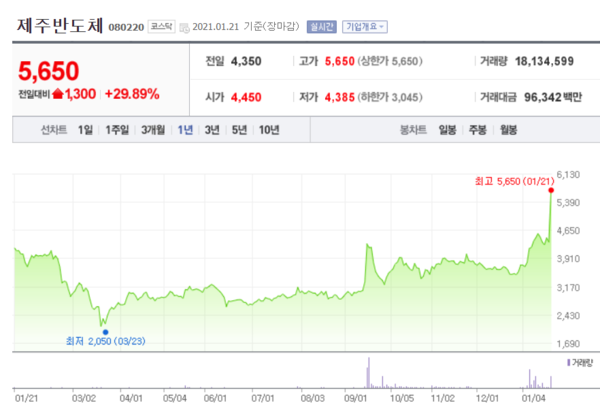Click the 최저 2,050 (03/23) label
The image size is (600, 414).
[x=106, y=341]
